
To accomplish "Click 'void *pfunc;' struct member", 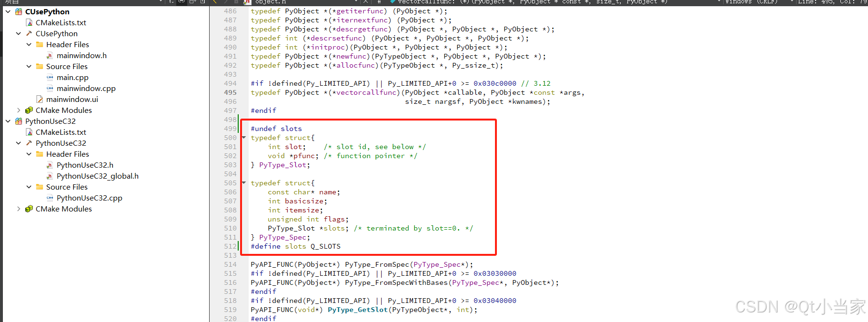I will click(293, 156).
